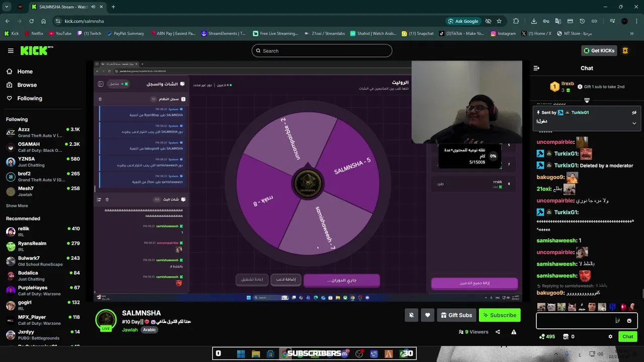Click the tracking protection eye icon
The height and width of the screenshot is (362, 644).
tap(488, 21)
